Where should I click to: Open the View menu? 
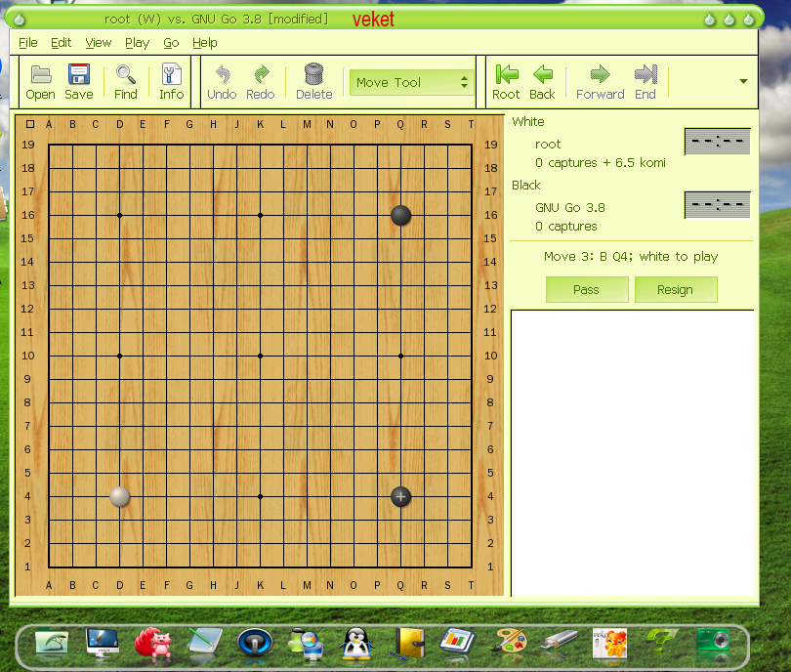tap(99, 43)
